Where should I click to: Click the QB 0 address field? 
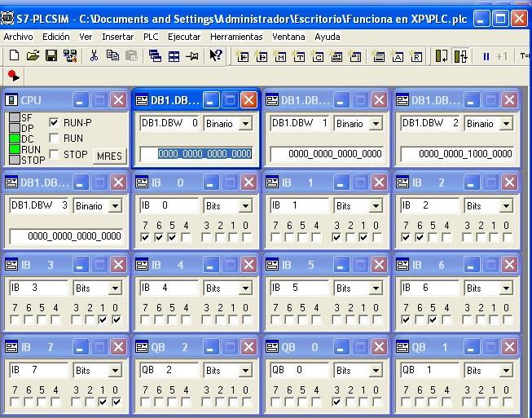click(300, 370)
